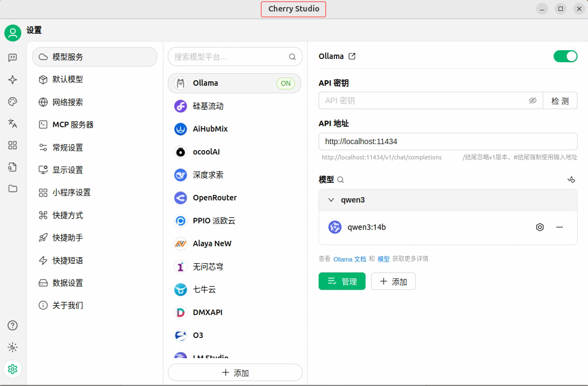Select the Ollama provider row
This screenshot has height=386, width=588.
pos(234,83)
